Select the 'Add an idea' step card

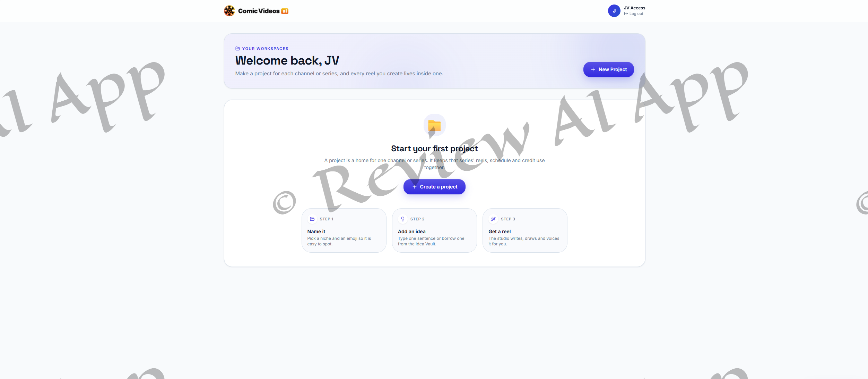[x=434, y=230]
